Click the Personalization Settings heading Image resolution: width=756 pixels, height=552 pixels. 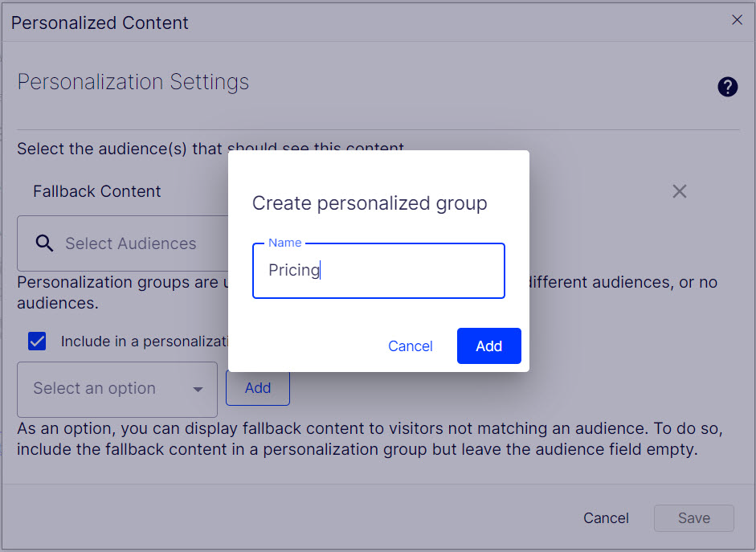pyautogui.click(x=133, y=82)
